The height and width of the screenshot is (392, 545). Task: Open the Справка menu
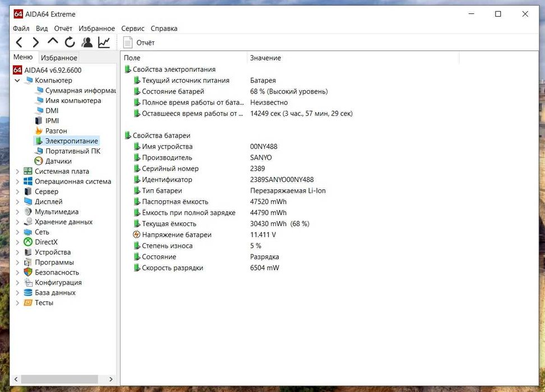164,29
